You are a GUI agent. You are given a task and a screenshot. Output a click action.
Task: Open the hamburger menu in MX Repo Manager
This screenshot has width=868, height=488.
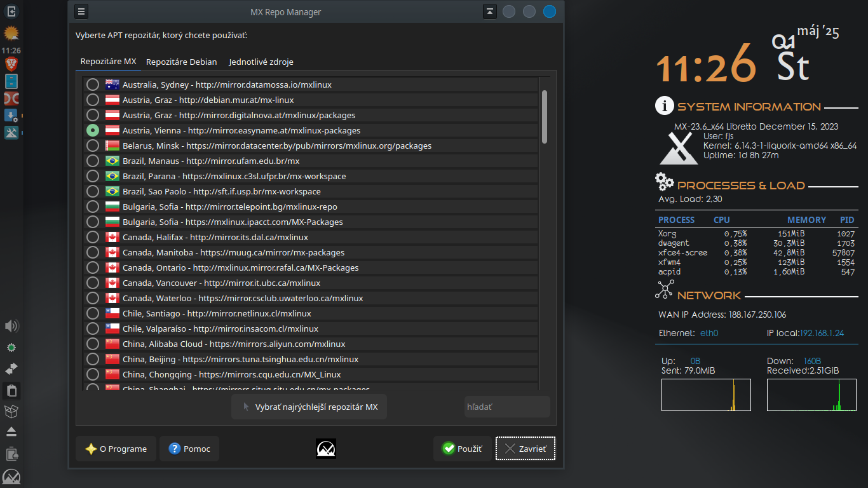pyautogui.click(x=81, y=11)
